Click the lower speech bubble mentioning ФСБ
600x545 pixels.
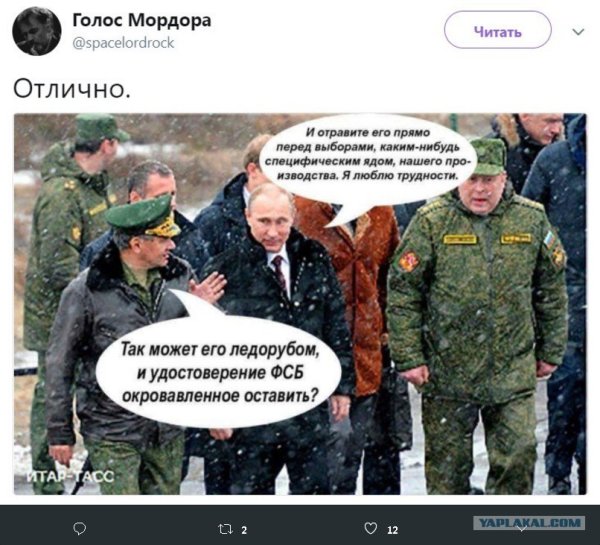pyautogui.click(x=219, y=371)
